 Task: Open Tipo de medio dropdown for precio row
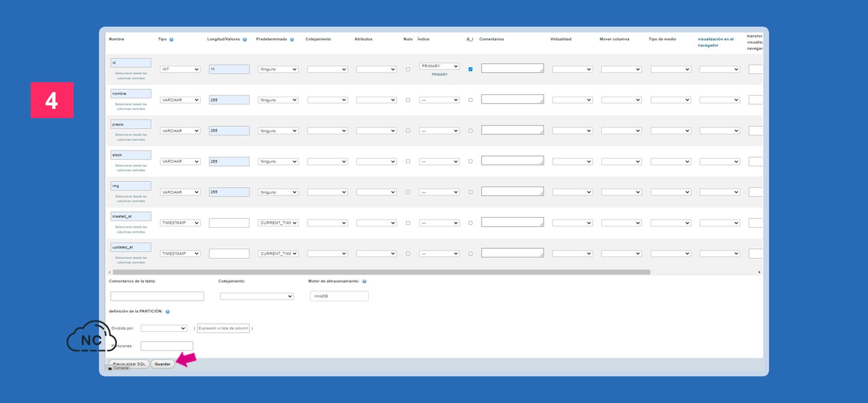[671, 131]
